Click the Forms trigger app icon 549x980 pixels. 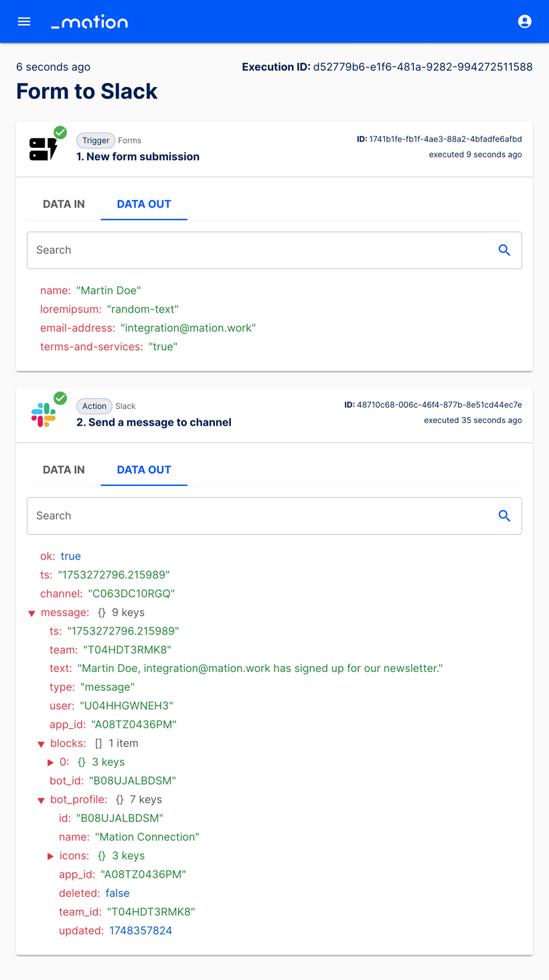click(x=43, y=149)
